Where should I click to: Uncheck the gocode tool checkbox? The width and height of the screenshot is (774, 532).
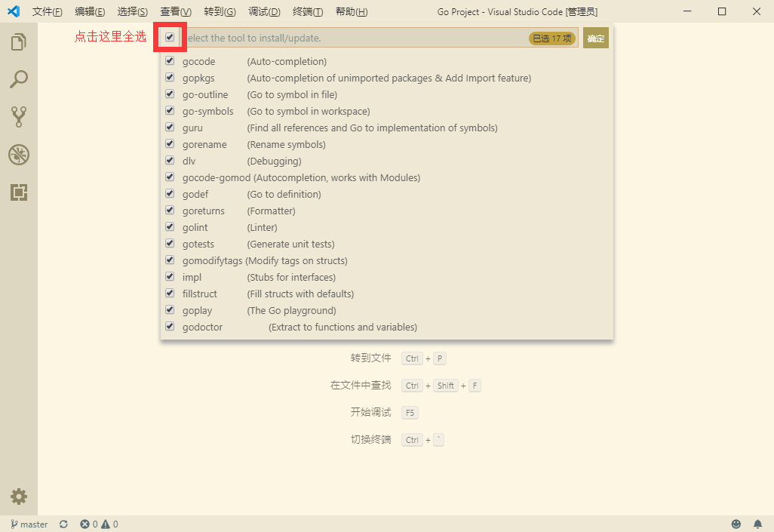pyautogui.click(x=170, y=61)
